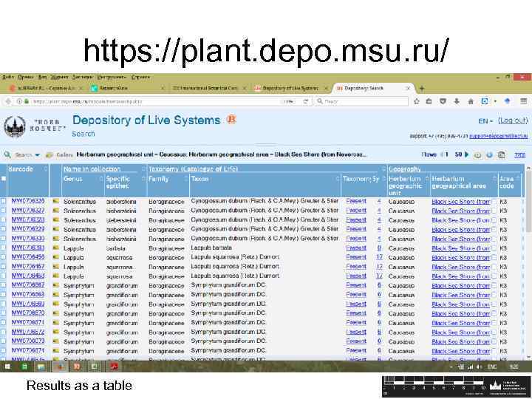
Task: Tick the checkbox for row MW0706330
Action: click(x=4, y=239)
